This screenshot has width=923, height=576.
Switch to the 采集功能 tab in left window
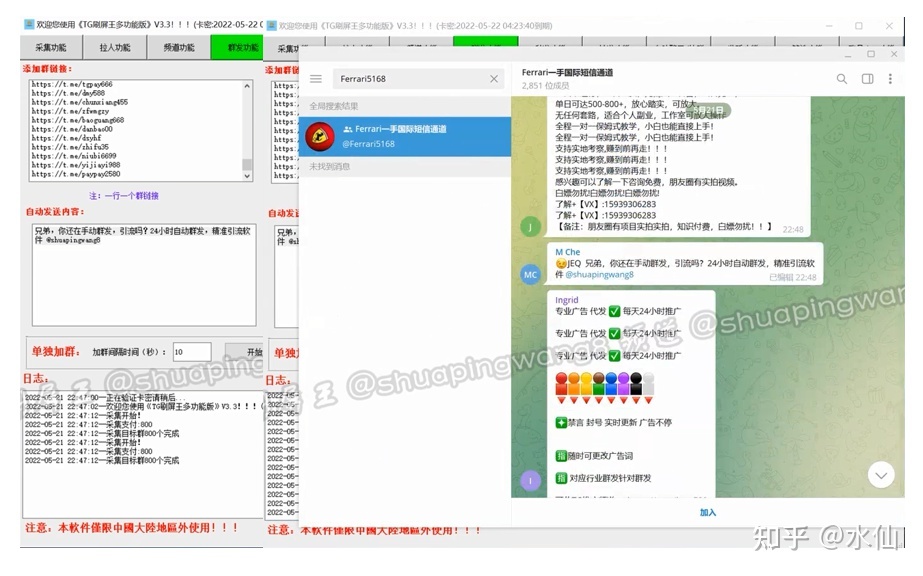pyautogui.click(x=51, y=48)
